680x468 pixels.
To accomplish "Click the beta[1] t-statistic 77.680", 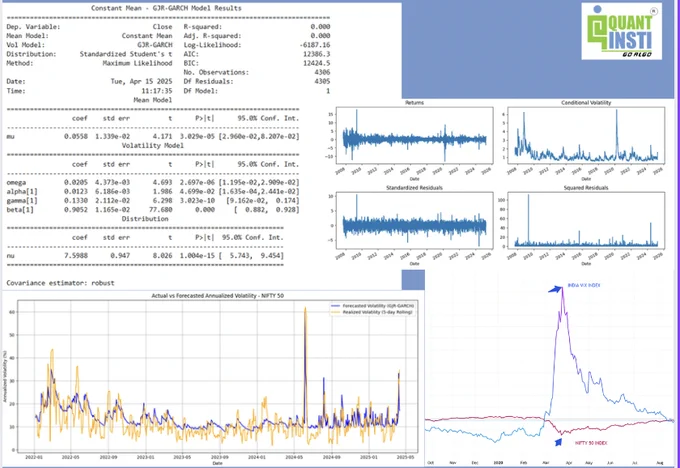I will (x=160, y=209).
